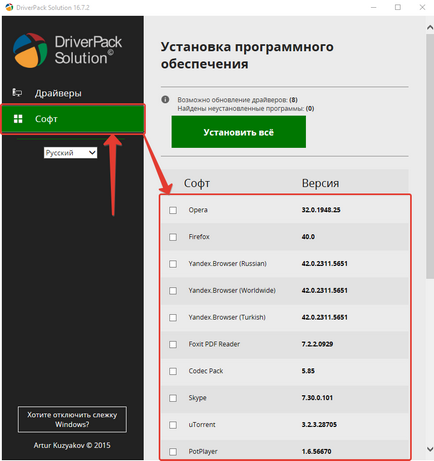The image size is (434, 461).
Task: Click Opera version 32.0.1948.25
Action: pos(321,210)
